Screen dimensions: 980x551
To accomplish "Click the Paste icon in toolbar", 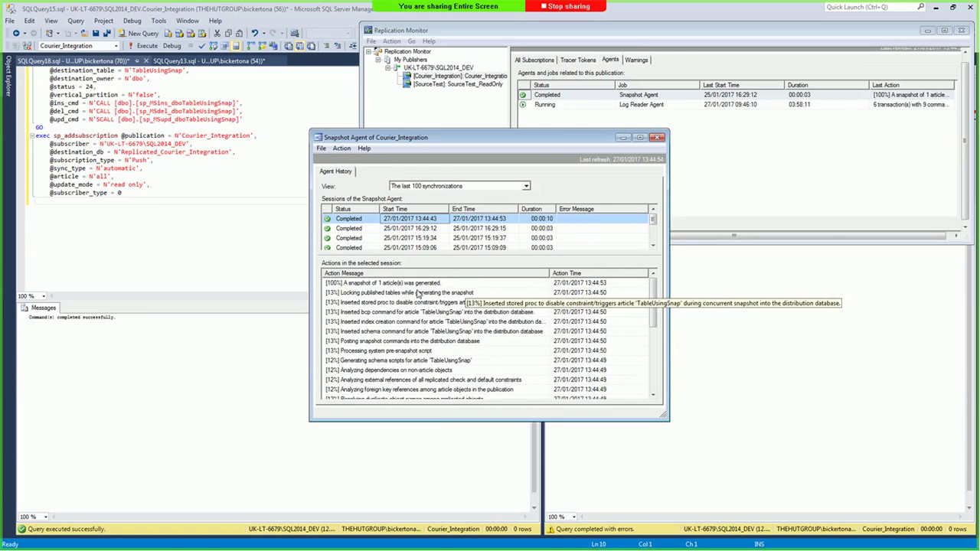I will point(239,33).
